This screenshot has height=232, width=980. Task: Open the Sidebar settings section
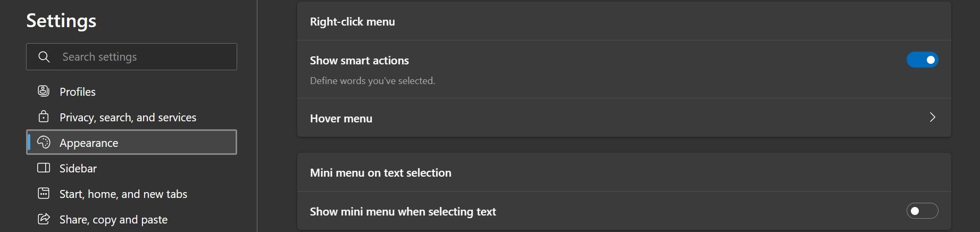78,169
